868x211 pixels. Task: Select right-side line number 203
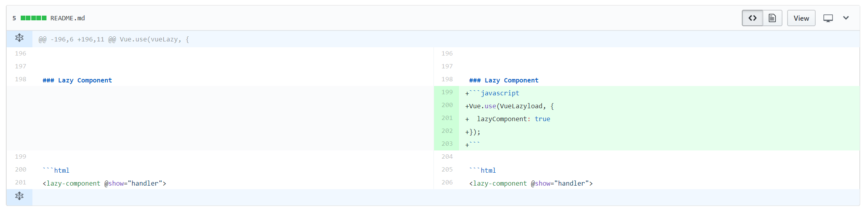(447, 144)
